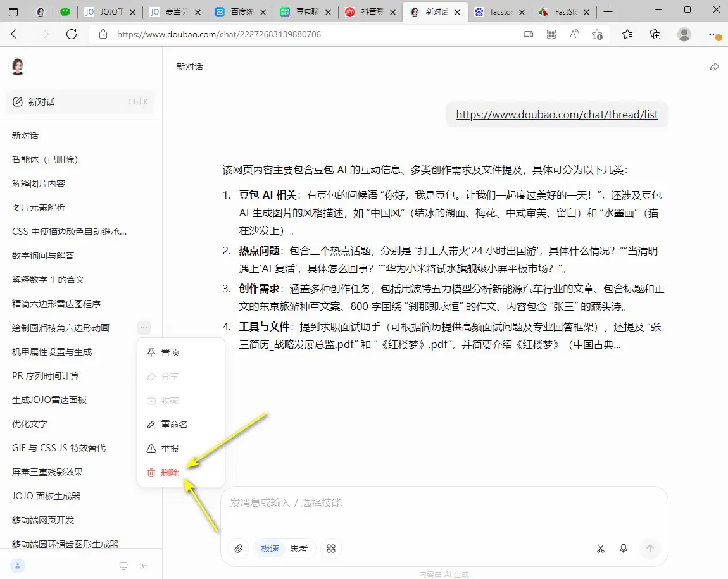Open the collections icon in toolbar
728x579 pixels.
pyautogui.click(x=655, y=34)
